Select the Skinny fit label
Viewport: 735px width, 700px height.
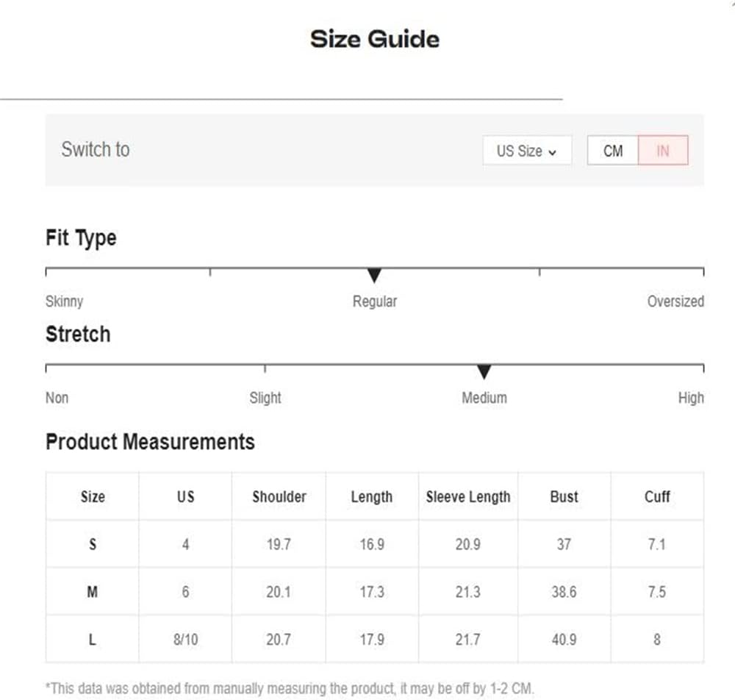64,301
